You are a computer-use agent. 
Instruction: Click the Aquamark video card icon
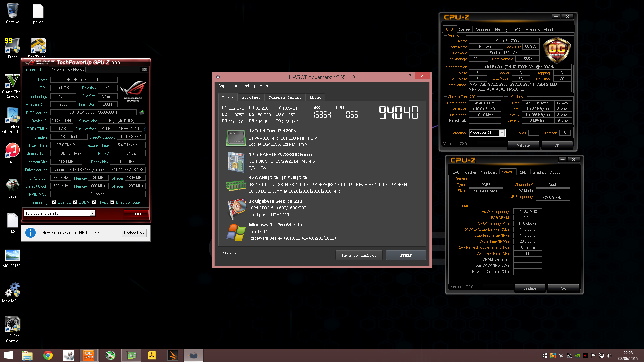(236, 208)
